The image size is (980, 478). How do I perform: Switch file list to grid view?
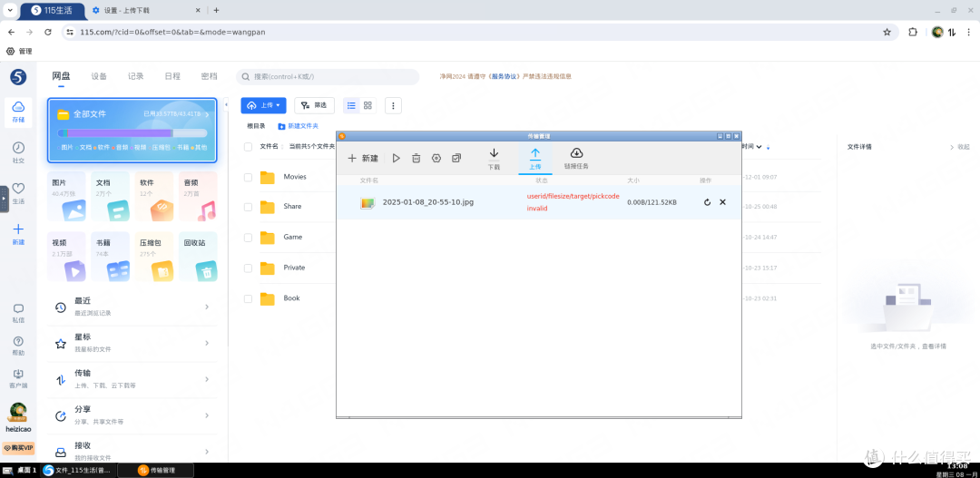pyautogui.click(x=367, y=106)
